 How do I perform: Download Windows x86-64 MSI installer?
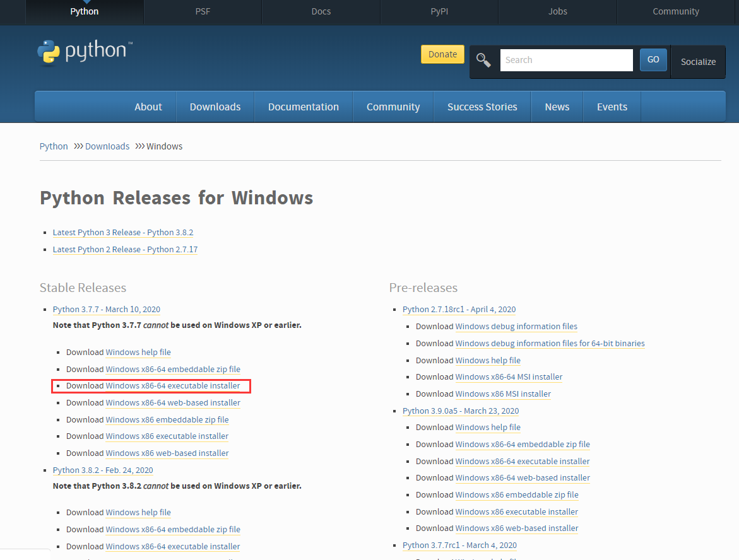pos(509,376)
